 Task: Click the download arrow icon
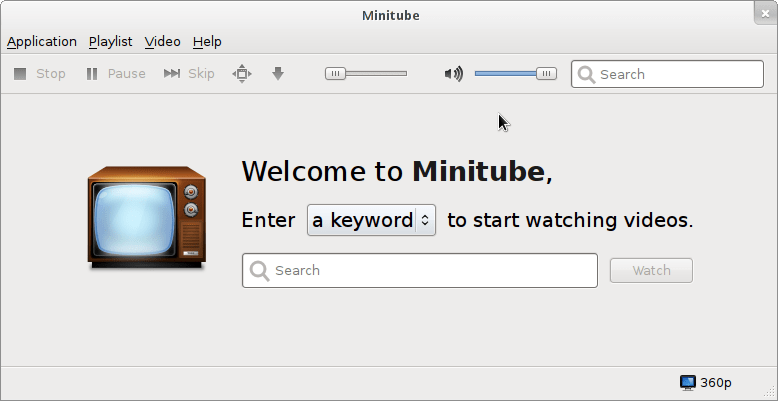(278, 74)
